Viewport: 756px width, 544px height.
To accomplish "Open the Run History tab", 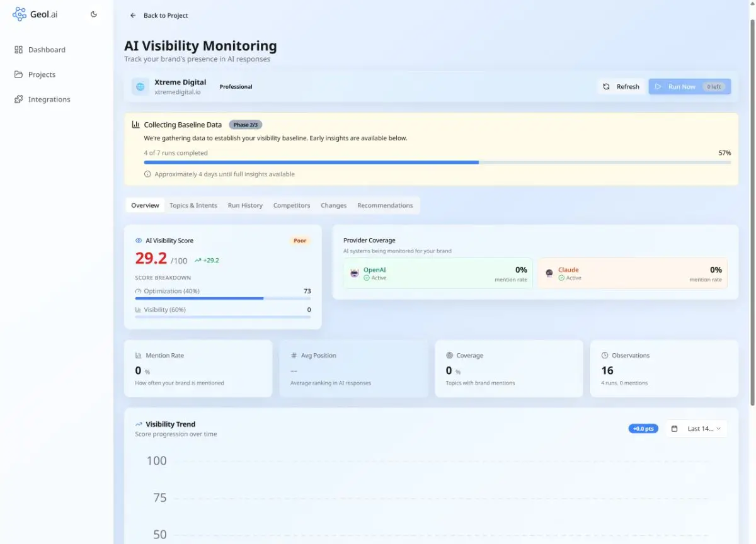I will (245, 205).
